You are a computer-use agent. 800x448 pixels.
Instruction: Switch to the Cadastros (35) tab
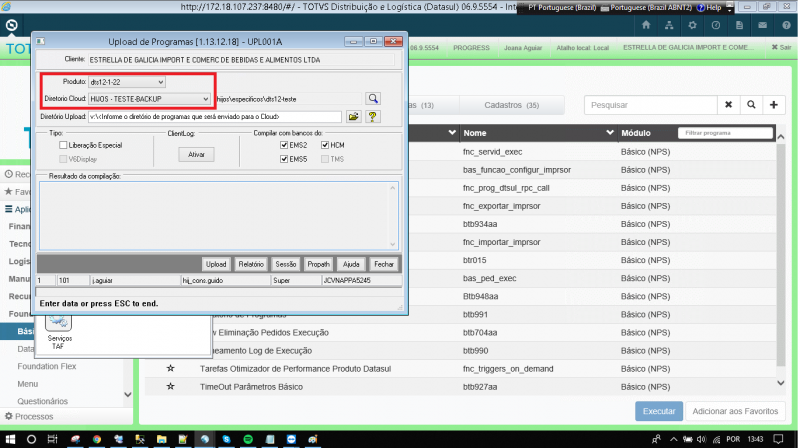tap(512, 105)
